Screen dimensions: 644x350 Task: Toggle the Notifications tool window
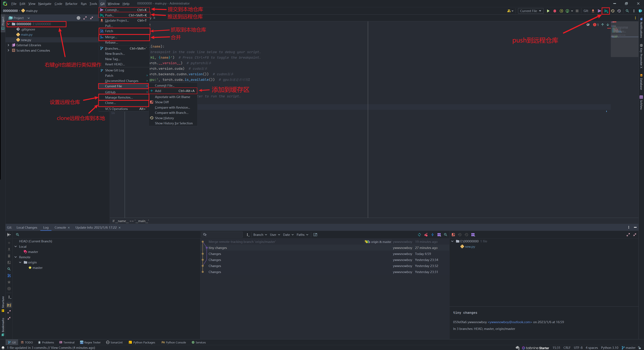[641, 28]
